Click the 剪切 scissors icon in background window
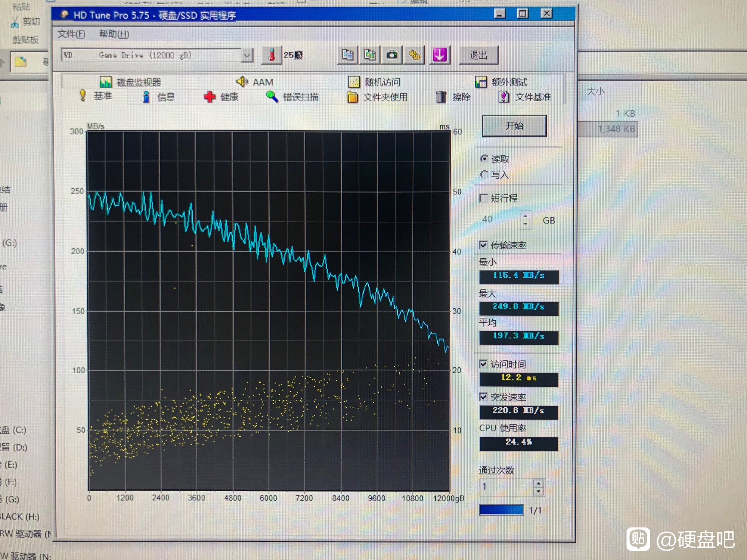This screenshot has height=560, width=747. (15, 22)
